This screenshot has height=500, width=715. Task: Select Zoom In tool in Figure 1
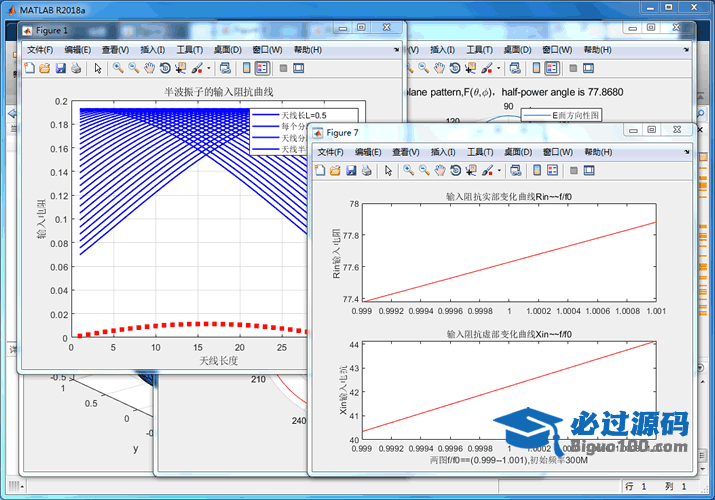click(x=118, y=68)
